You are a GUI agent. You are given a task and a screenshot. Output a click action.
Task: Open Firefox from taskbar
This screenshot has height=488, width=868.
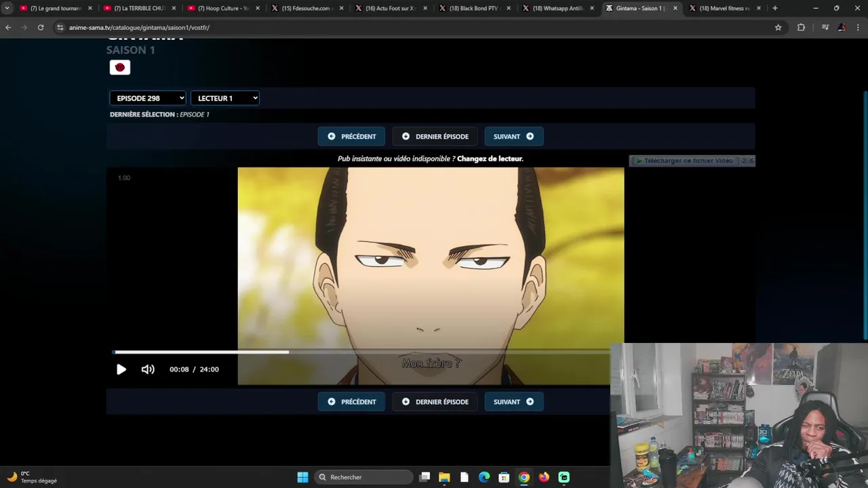click(544, 477)
